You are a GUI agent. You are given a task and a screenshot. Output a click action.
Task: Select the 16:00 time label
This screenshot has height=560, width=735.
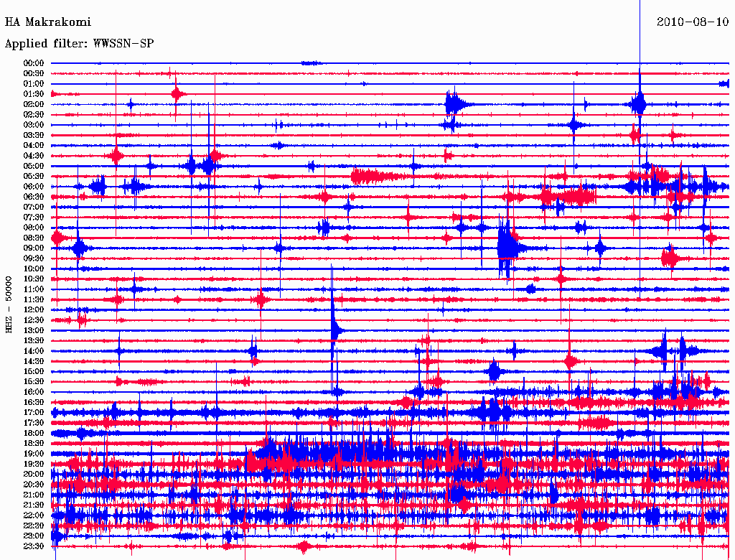(x=33, y=392)
